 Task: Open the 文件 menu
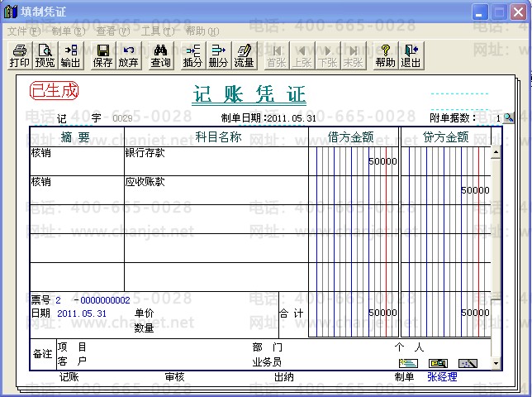pos(23,31)
